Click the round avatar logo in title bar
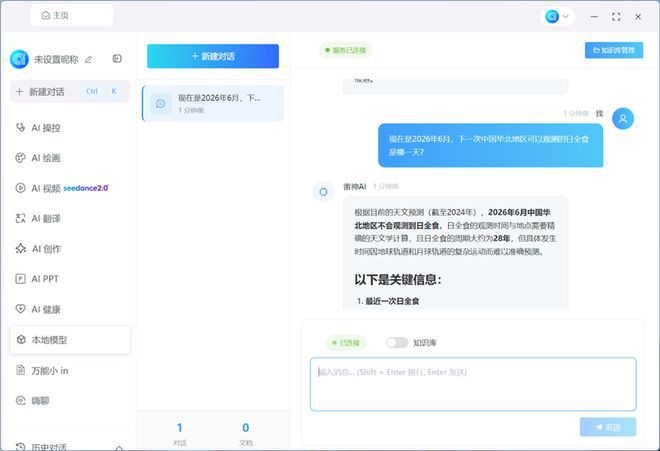The width and height of the screenshot is (660, 451). pyautogui.click(x=552, y=16)
